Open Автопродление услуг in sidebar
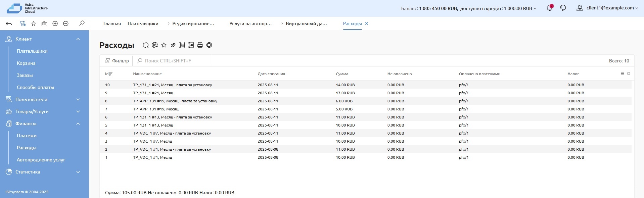Screen dimensions: 644x198 point(41,160)
